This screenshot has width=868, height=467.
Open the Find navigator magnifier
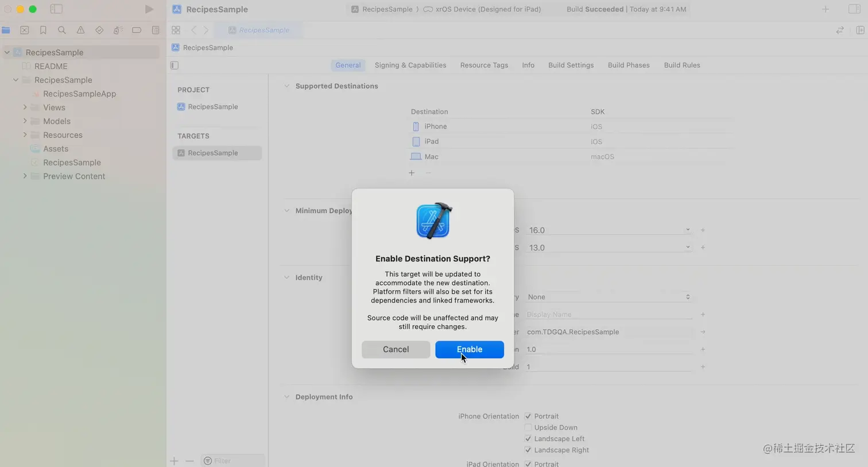(62, 30)
